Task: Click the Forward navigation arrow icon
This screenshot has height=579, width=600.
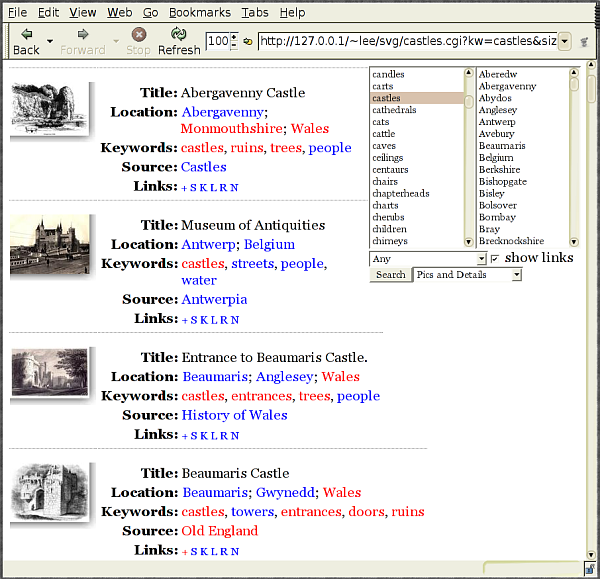Action: coord(82,34)
